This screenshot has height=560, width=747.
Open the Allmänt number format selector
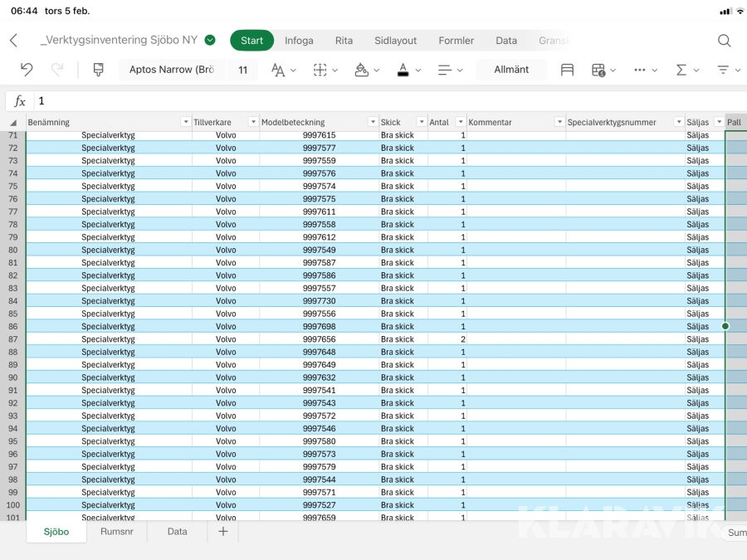pyautogui.click(x=511, y=70)
